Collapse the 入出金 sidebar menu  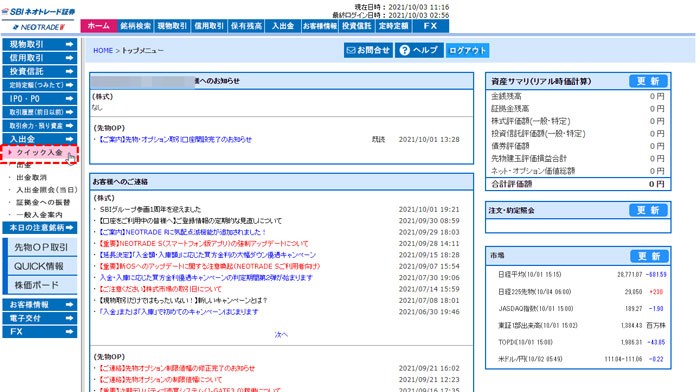(40, 139)
